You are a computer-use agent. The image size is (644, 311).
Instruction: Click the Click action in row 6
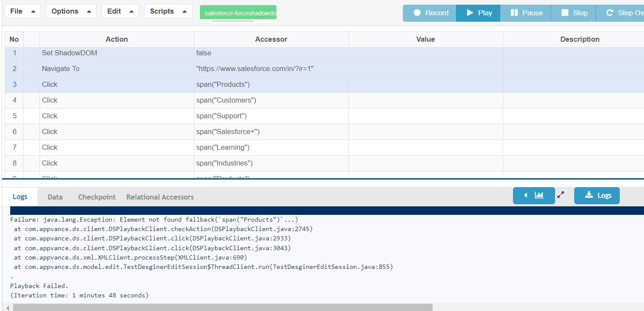coord(117,132)
